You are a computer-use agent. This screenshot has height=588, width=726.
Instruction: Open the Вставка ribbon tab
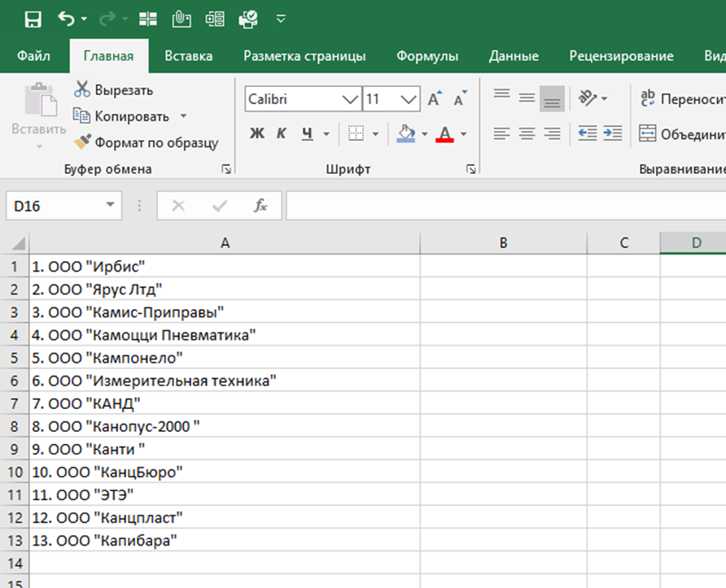tap(189, 56)
